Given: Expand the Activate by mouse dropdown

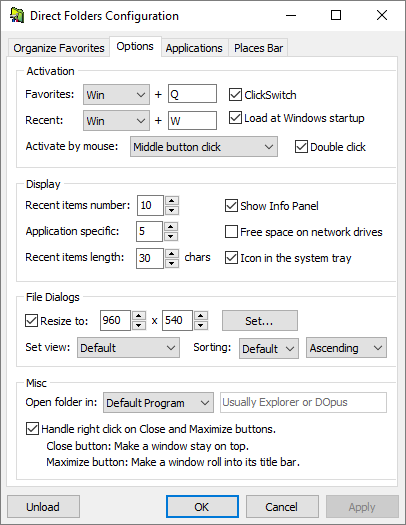Looking at the screenshot, I should click(204, 147).
